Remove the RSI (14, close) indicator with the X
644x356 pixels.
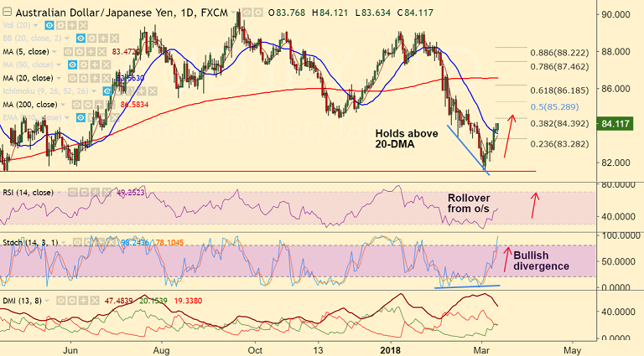(x=106, y=193)
